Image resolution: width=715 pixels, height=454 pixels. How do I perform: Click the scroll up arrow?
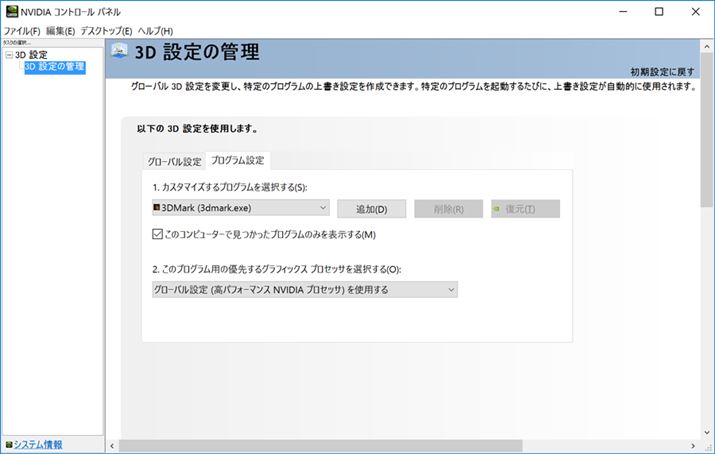point(707,46)
